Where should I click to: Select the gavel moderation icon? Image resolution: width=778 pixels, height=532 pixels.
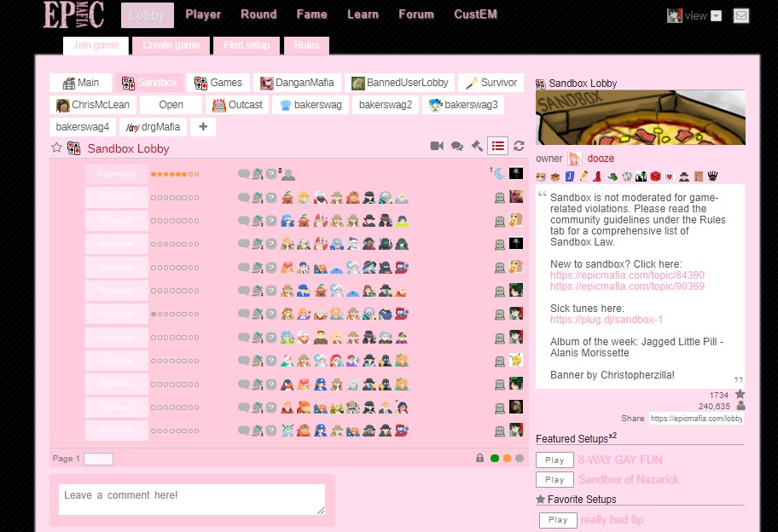(x=478, y=146)
